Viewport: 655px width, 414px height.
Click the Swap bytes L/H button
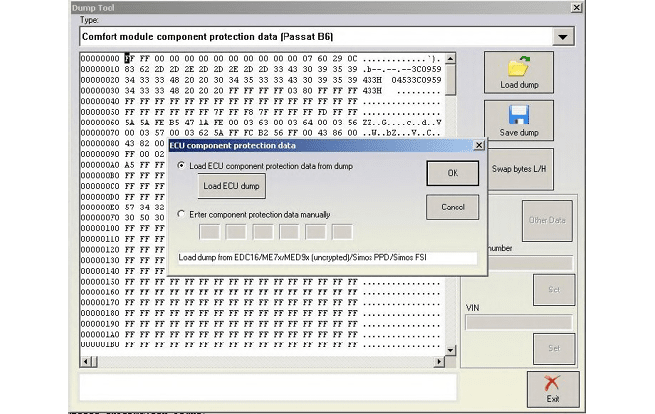click(x=520, y=169)
